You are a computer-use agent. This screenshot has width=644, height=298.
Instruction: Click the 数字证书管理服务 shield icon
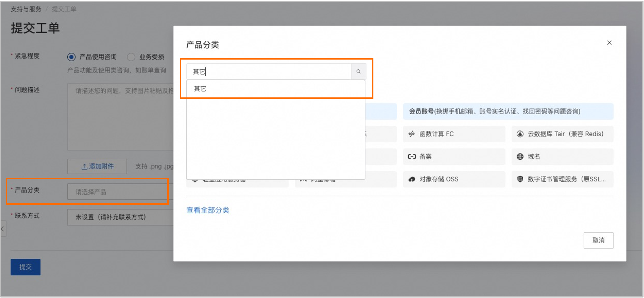point(520,179)
